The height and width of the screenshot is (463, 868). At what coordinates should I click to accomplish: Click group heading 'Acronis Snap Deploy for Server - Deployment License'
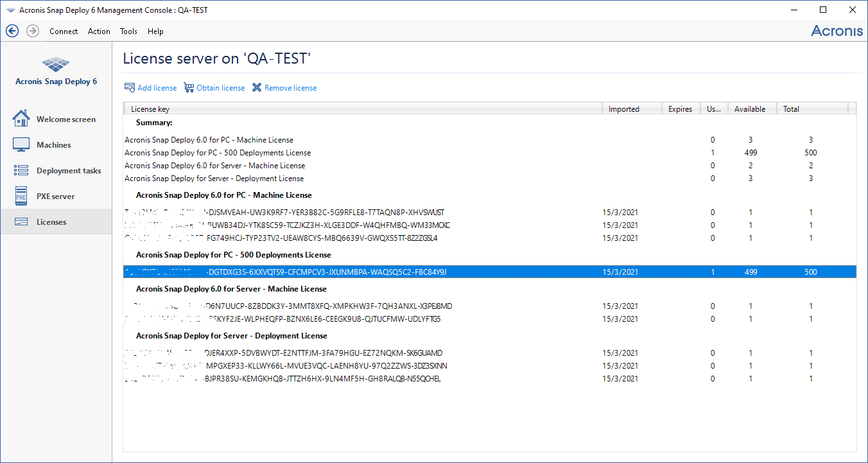click(x=232, y=336)
